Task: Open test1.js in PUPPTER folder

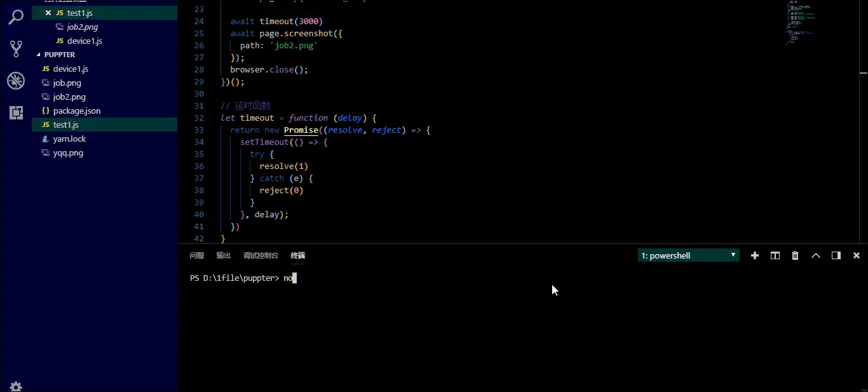Action: (x=65, y=125)
